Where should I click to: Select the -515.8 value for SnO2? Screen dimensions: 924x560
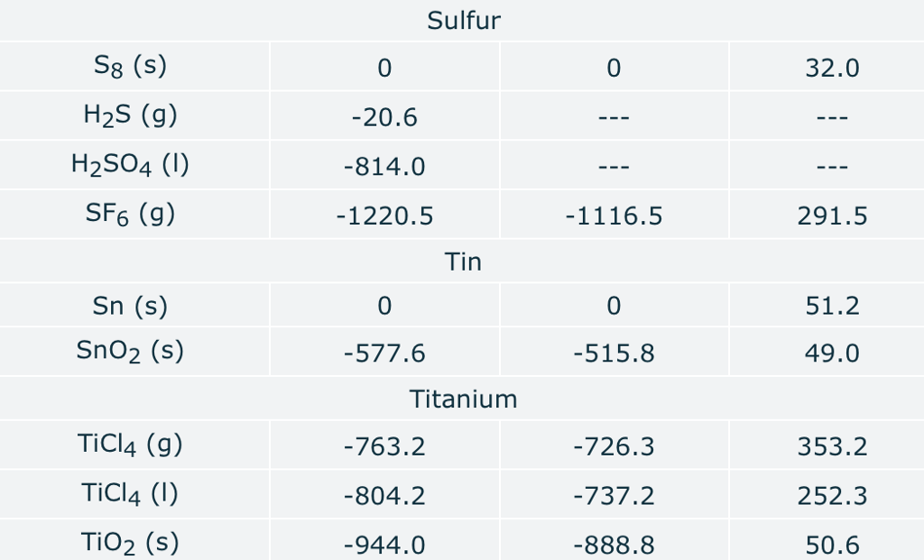pyautogui.click(x=614, y=353)
